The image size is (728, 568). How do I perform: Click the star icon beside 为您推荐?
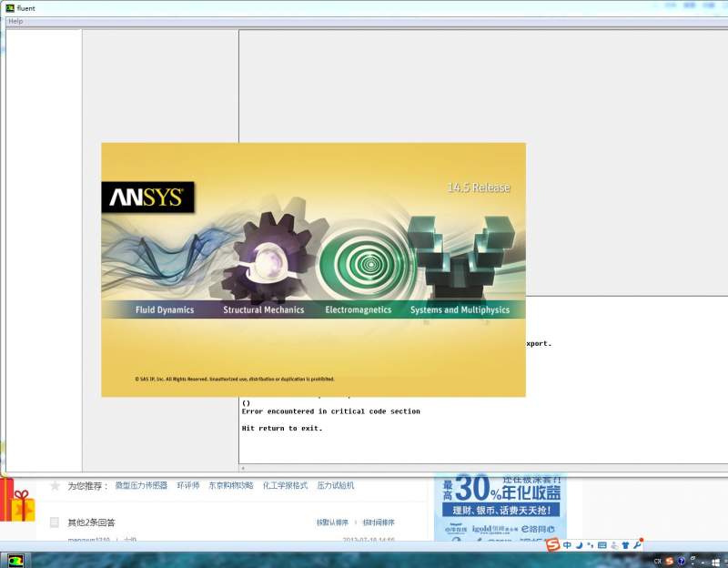coord(55,486)
